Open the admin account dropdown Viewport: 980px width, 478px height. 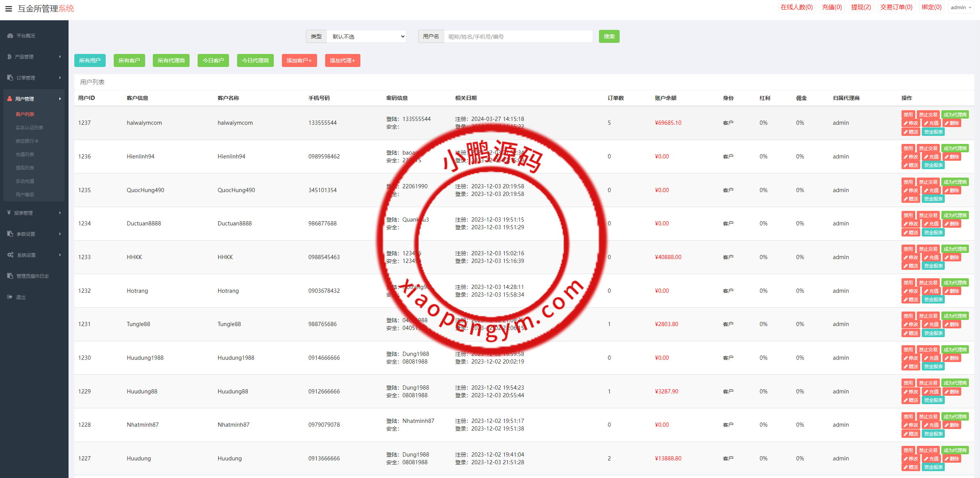pos(961,7)
